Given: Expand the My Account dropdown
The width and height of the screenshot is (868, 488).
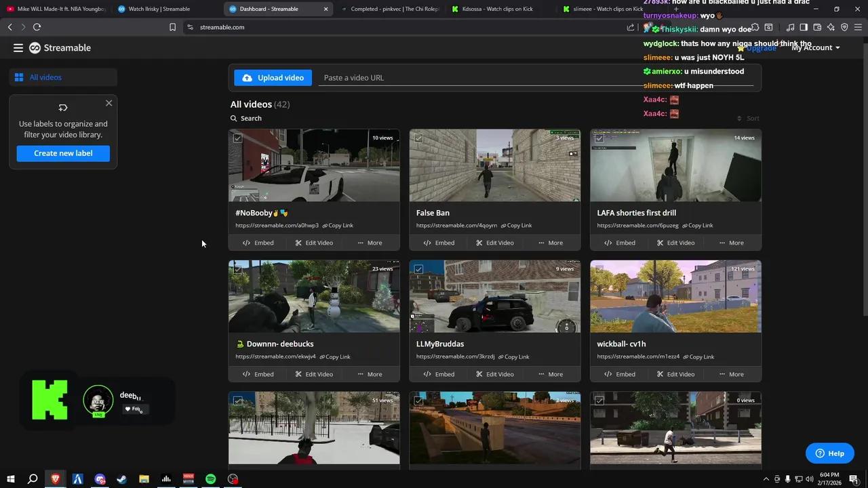Looking at the screenshot, I should coord(815,47).
